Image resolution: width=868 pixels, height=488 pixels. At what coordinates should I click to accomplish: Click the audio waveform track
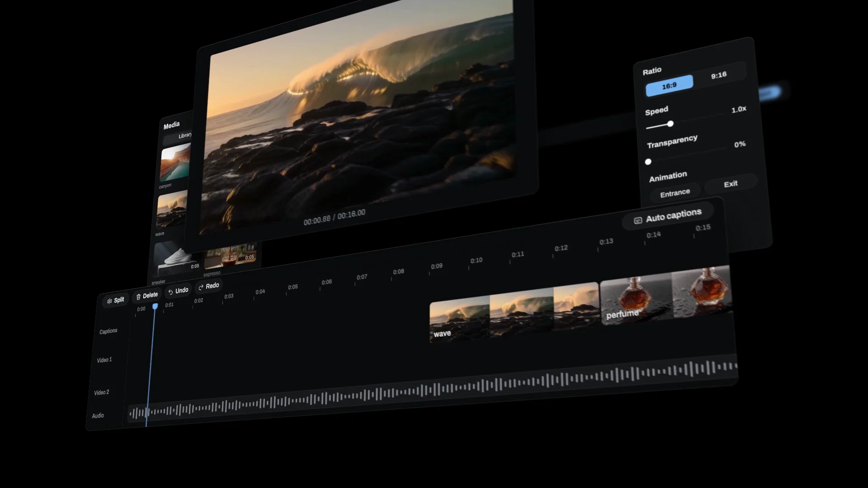coord(433,389)
